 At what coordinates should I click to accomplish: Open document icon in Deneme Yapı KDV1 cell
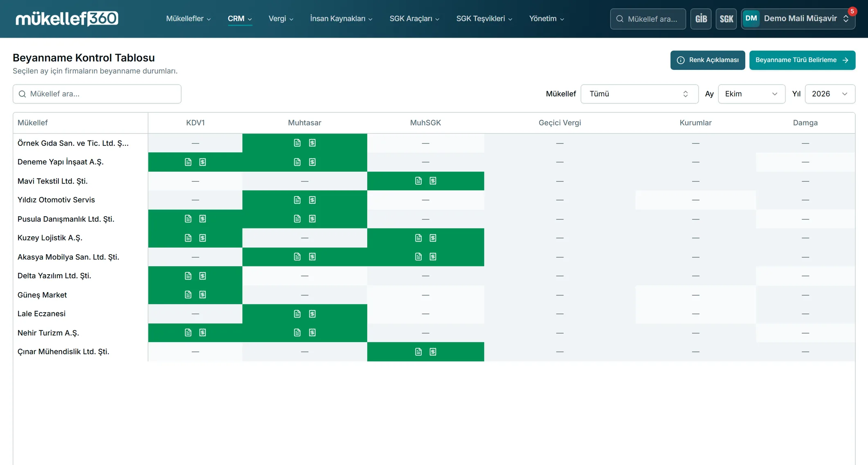188,162
